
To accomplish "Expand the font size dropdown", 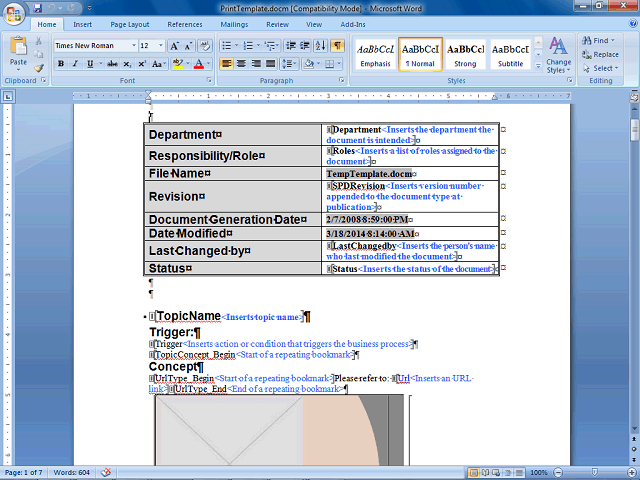I will pos(161,45).
